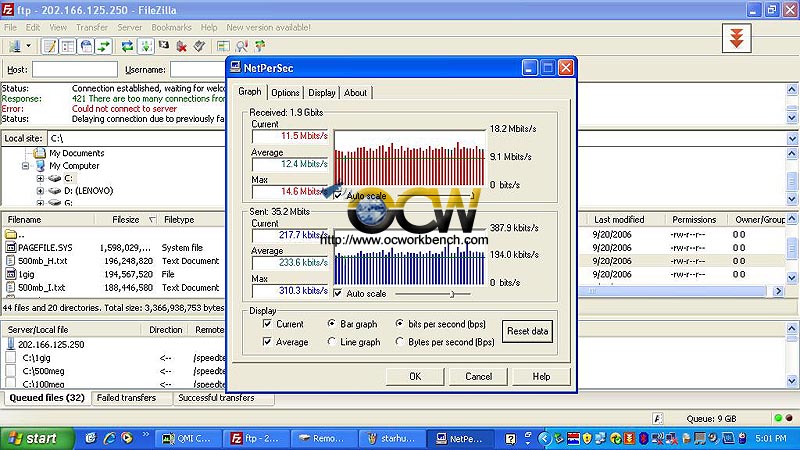Expand the C: drive tree node
This screenshot has width=800, height=450.
(x=40, y=179)
